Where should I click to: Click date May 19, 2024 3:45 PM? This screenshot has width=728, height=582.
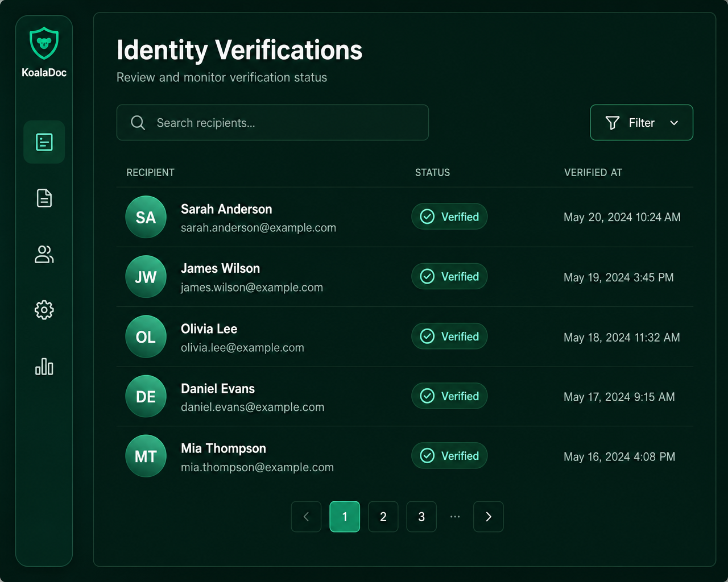(x=619, y=277)
